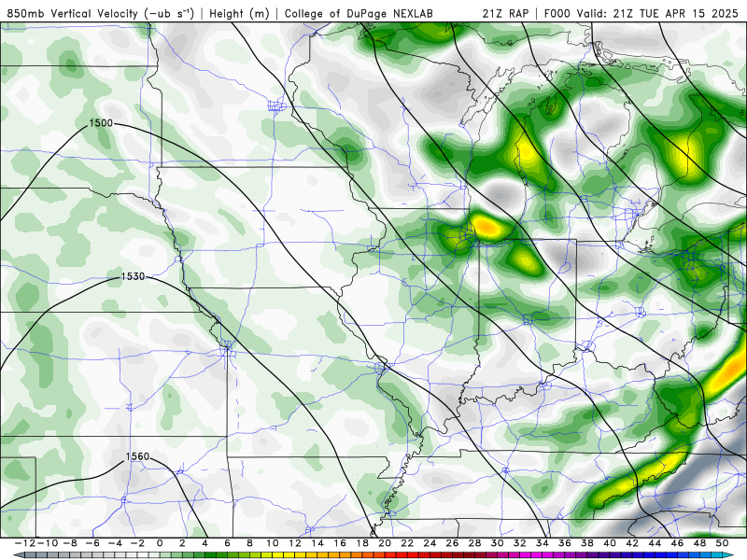Click the 26 value on color scale
747x560 pixels.
[x=453, y=543]
